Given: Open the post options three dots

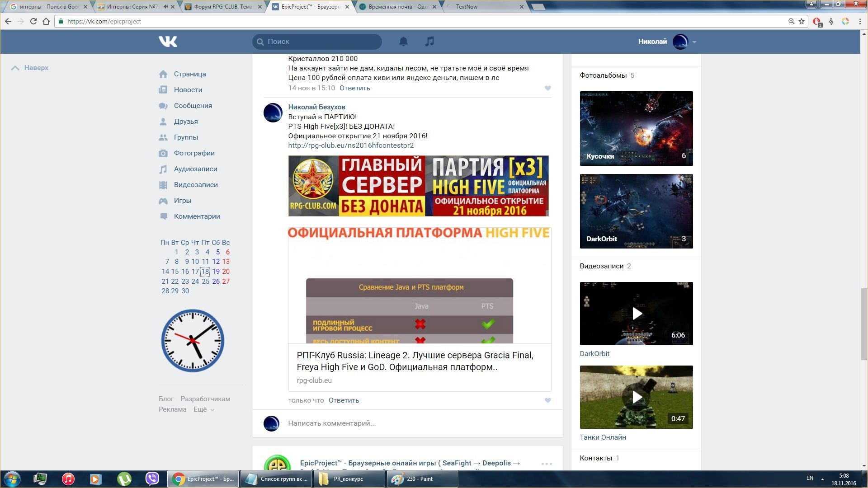Looking at the screenshot, I should (x=547, y=464).
